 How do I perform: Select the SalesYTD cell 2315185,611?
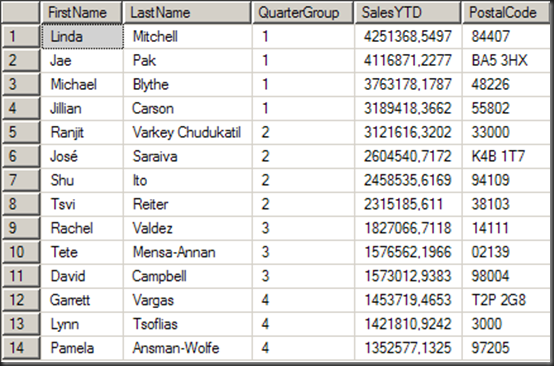(x=408, y=204)
